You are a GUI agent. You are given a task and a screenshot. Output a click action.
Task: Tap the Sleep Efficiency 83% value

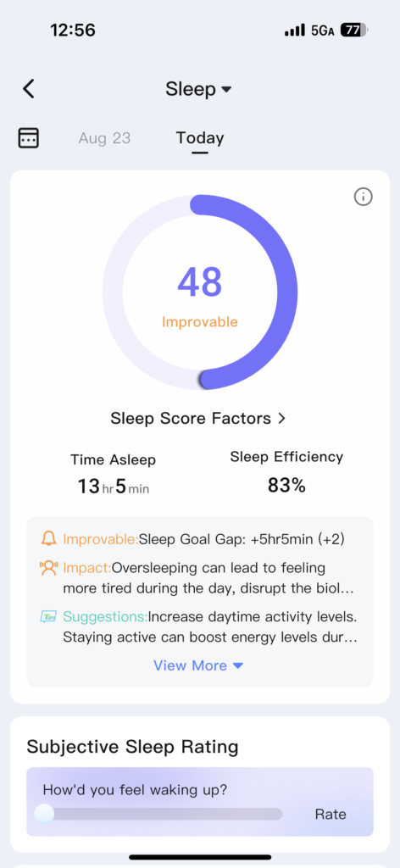pyautogui.click(x=286, y=486)
